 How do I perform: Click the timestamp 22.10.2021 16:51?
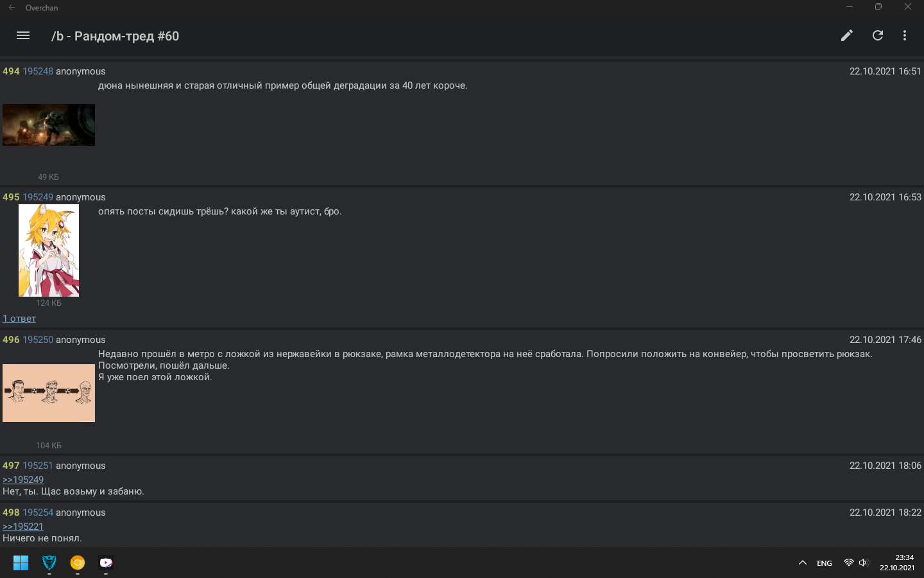tap(886, 71)
